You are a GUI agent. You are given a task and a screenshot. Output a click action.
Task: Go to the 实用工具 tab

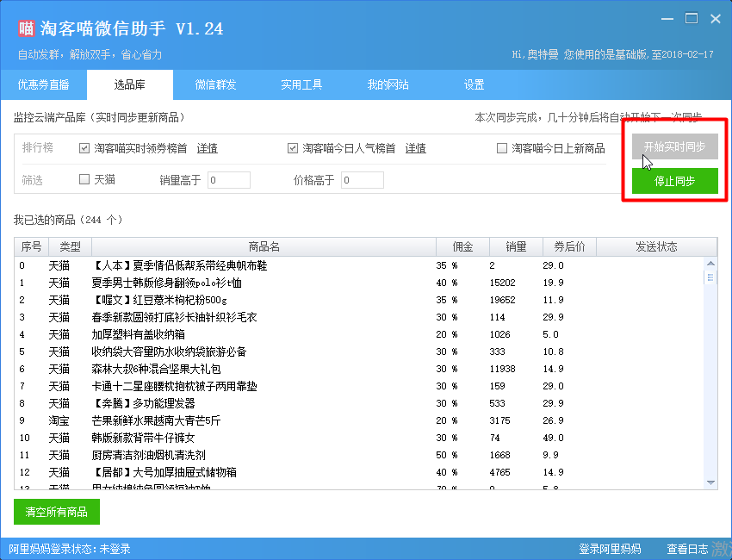click(301, 84)
